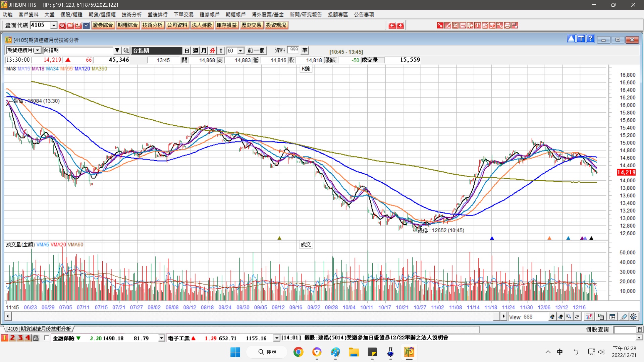This screenshot has height=362, width=644.
Task: Open the 技術分析 menu
Action: [131, 14]
